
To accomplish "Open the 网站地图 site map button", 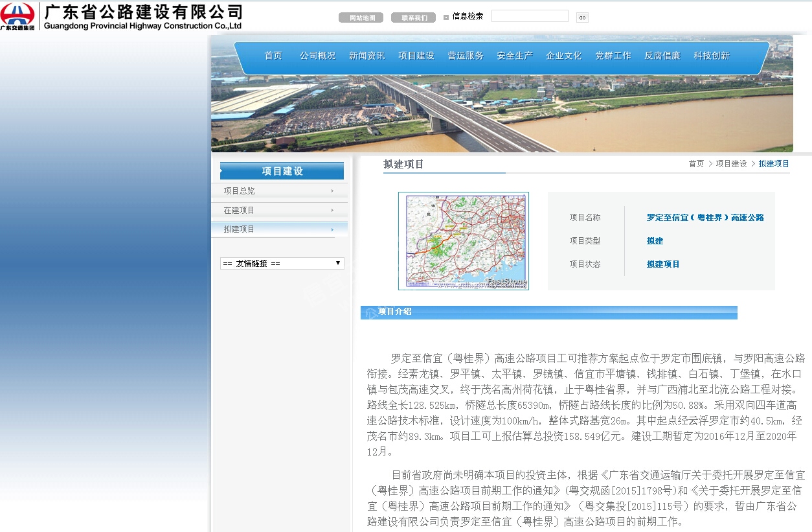I will point(361,17).
